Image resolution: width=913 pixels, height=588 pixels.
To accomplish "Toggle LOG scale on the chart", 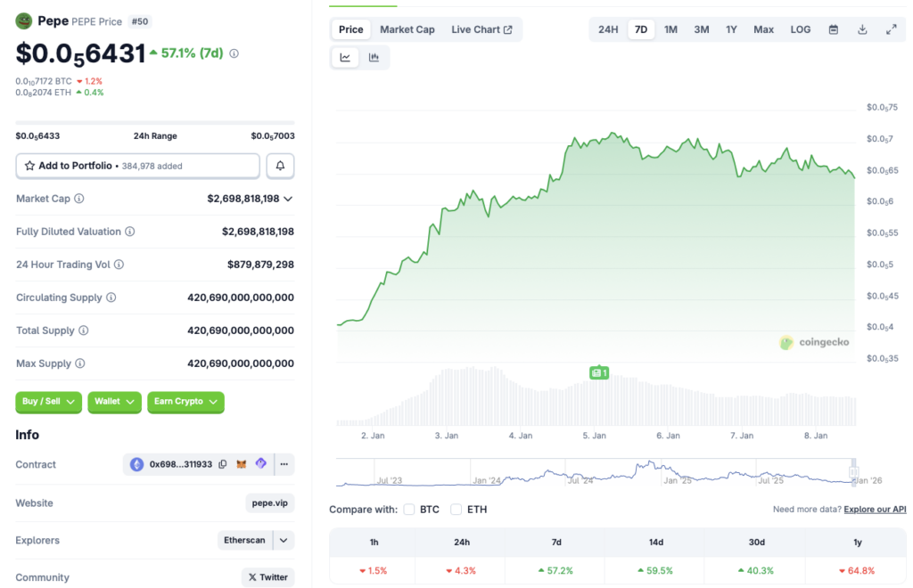I will pyautogui.click(x=800, y=29).
